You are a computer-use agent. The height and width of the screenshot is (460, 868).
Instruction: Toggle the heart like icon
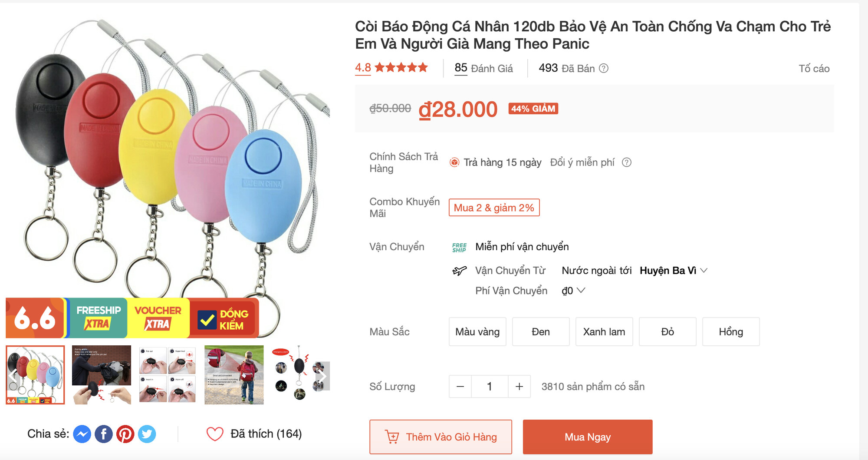[x=215, y=434]
